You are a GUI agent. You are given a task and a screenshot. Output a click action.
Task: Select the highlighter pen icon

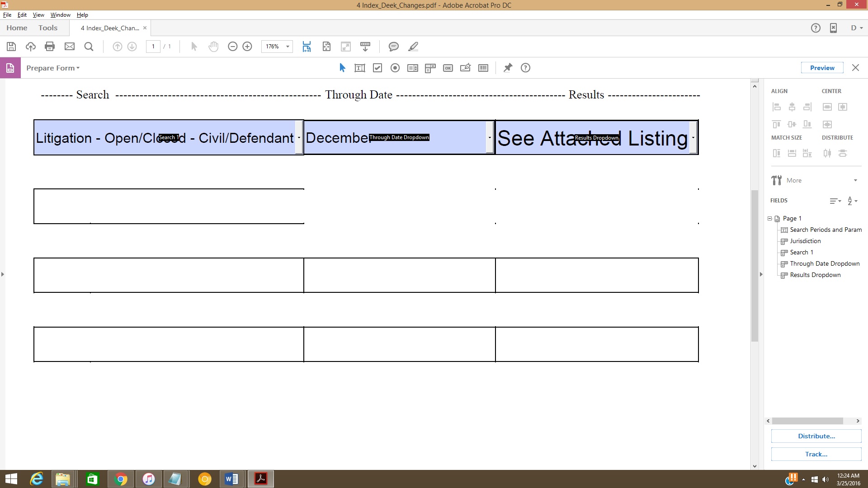click(x=413, y=47)
